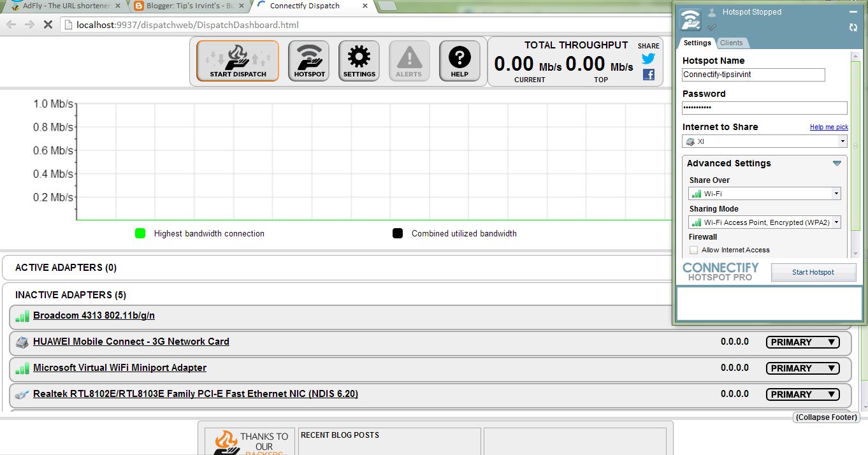Click the Realtek Ethernet adapter icon

click(22, 394)
